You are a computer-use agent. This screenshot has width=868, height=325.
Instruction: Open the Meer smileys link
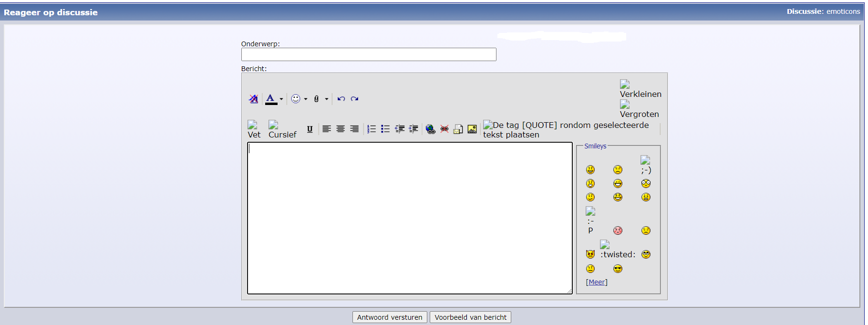point(597,282)
